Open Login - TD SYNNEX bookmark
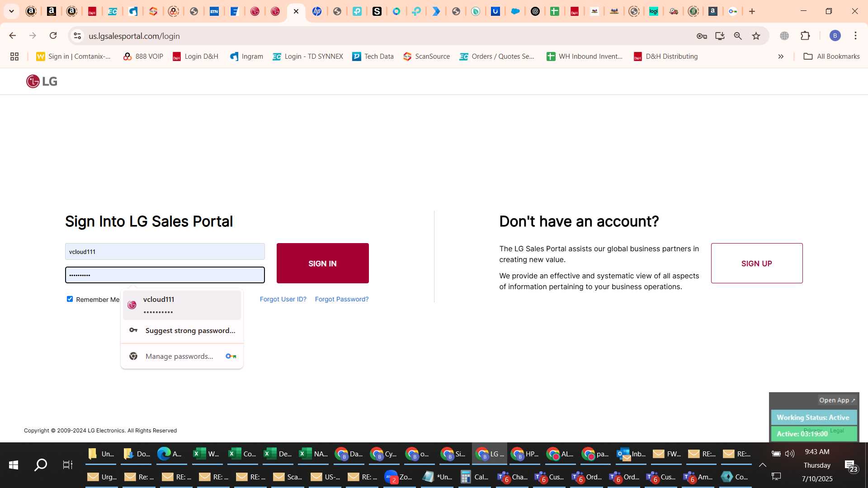Image resolution: width=868 pixels, height=488 pixels. 307,56
